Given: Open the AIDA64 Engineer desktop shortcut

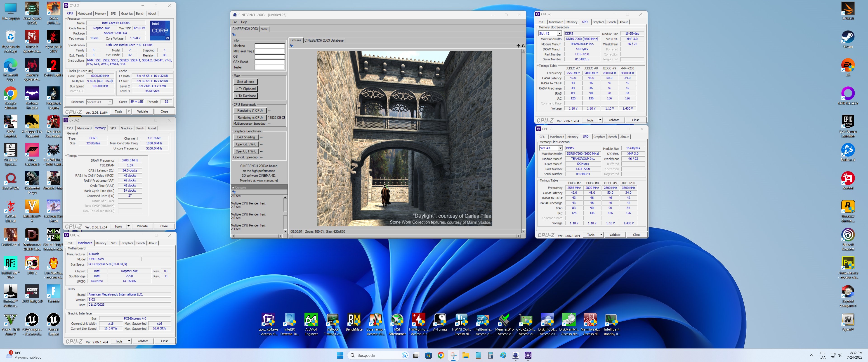Looking at the screenshot, I should 311,324.
